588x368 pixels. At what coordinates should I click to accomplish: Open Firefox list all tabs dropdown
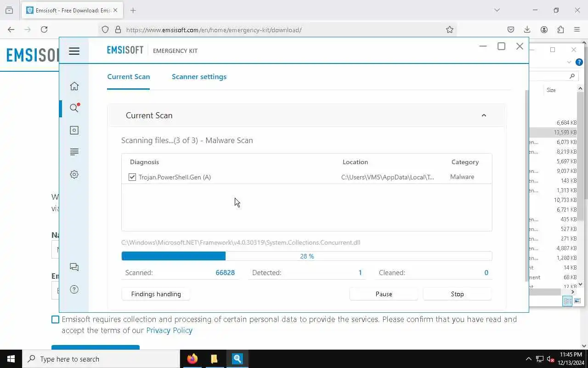497,10
